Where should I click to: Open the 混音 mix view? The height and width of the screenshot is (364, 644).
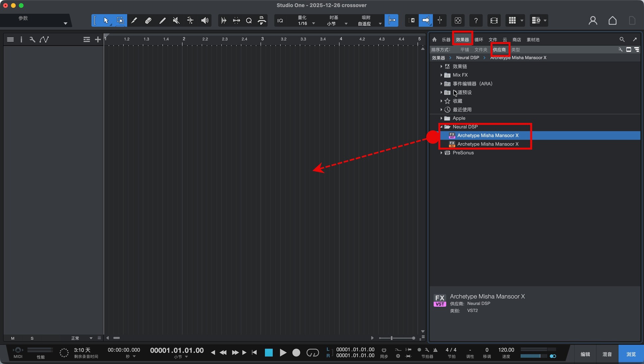[607, 354]
